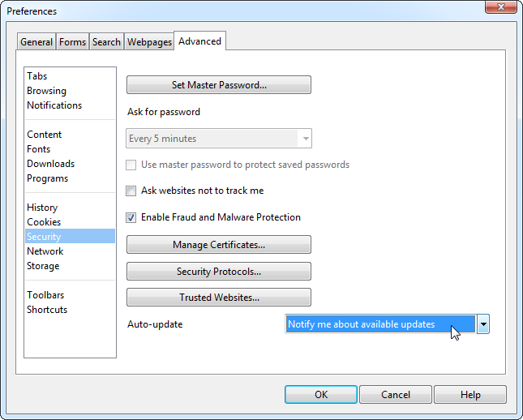Open Help for preferences
Image resolution: width=523 pixels, height=420 pixels.
coord(470,395)
